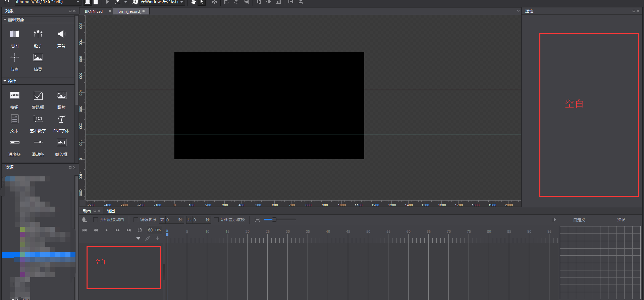
Task: Click the align bottom toolbar button
Action: point(279,2)
